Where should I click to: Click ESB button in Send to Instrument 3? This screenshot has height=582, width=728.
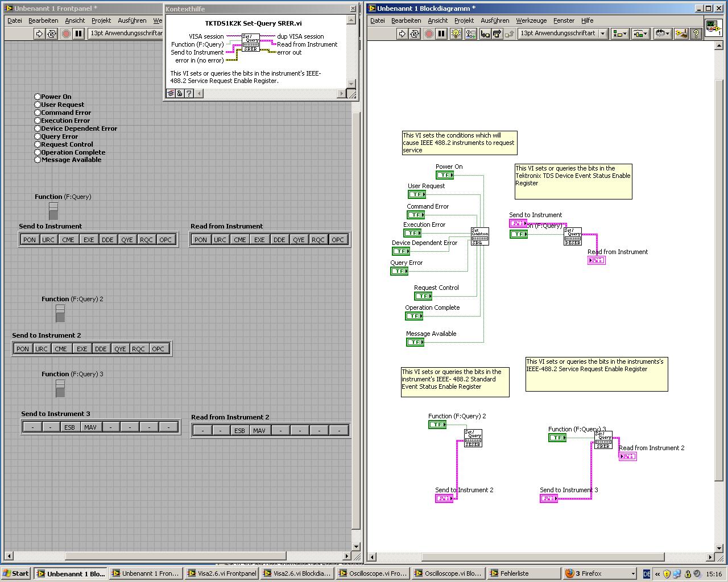(x=69, y=427)
